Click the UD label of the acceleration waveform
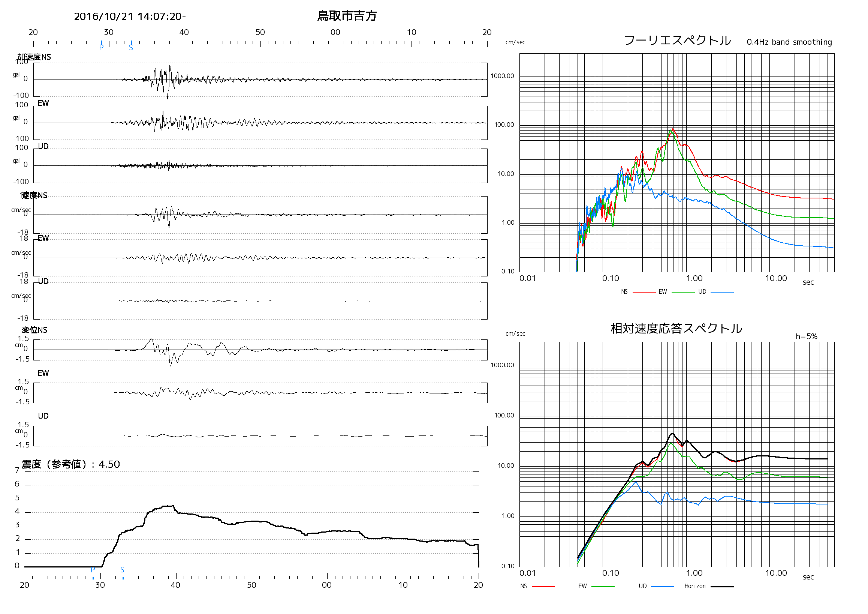Viewport: 868px width, 614px height. (x=43, y=146)
